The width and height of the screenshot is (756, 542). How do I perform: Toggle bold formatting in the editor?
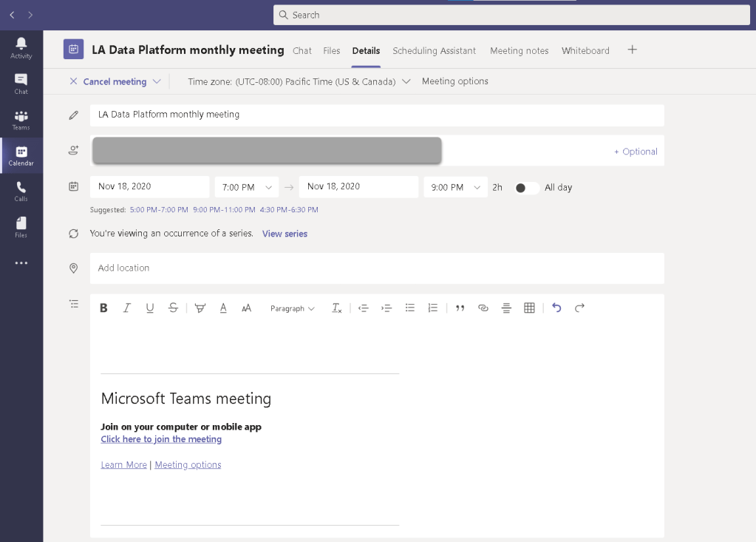[x=104, y=308]
